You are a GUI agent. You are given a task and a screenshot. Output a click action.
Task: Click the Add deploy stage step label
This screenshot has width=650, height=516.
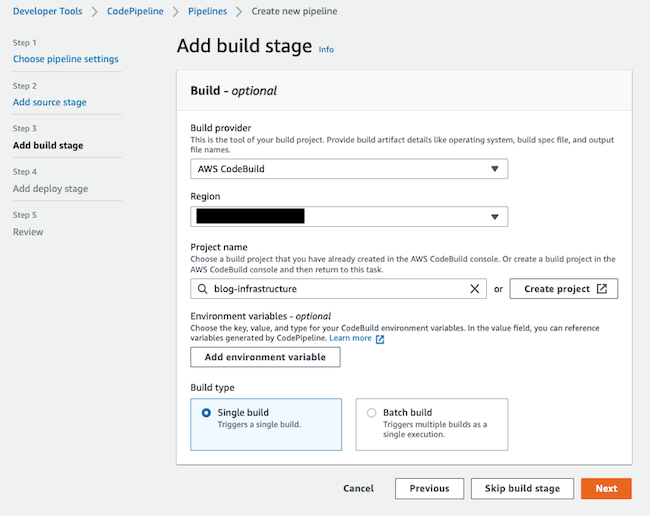pyautogui.click(x=51, y=189)
